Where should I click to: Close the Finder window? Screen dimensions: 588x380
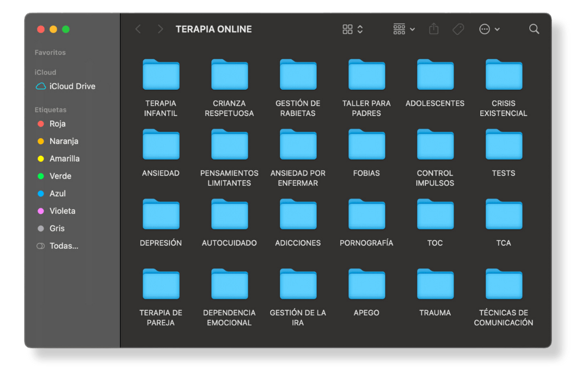41,29
